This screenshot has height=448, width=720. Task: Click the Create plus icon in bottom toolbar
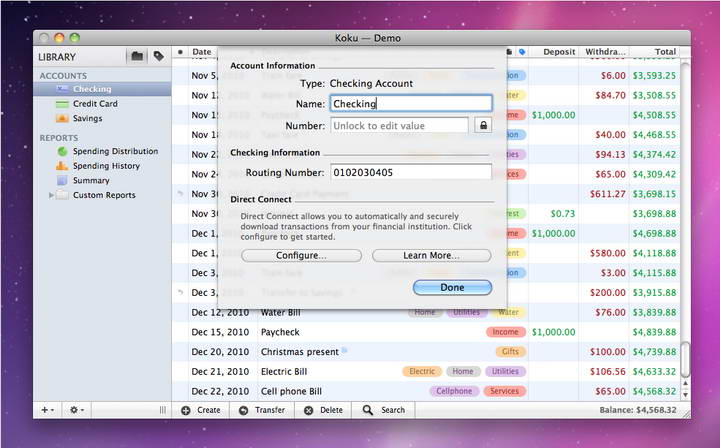pyautogui.click(x=186, y=410)
